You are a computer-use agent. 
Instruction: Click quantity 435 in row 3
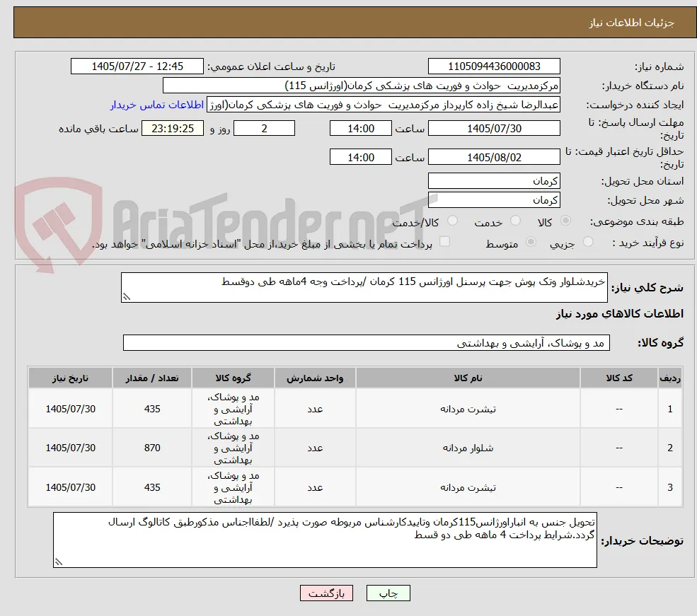pyautogui.click(x=152, y=488)
